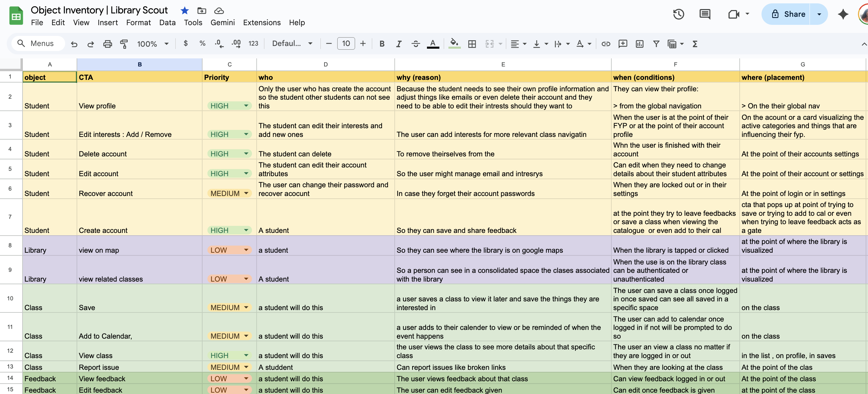Click the Functions sigma icon
The image size is (868, 394).
(x=694, y=44)
